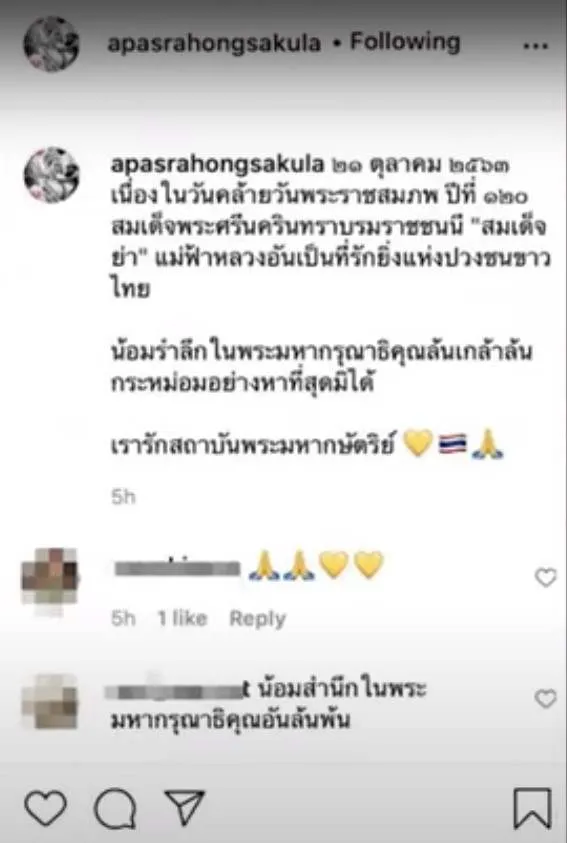Toggle the Following status

405,42
